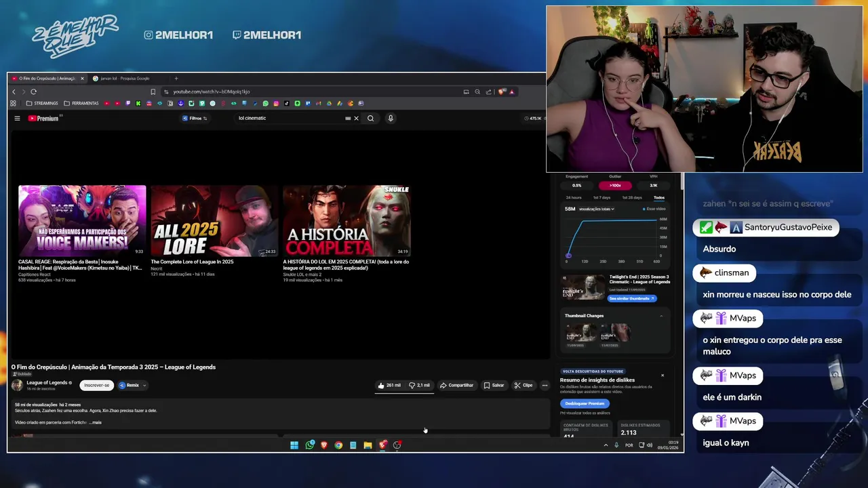Open the TikTok bookmark icon

(x=287, y=103)
